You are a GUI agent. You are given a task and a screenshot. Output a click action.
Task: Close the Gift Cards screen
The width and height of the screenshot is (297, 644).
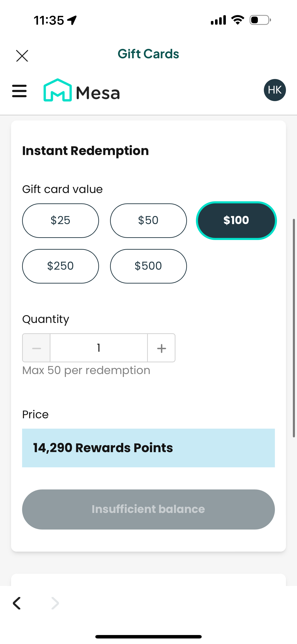(22, 56)
